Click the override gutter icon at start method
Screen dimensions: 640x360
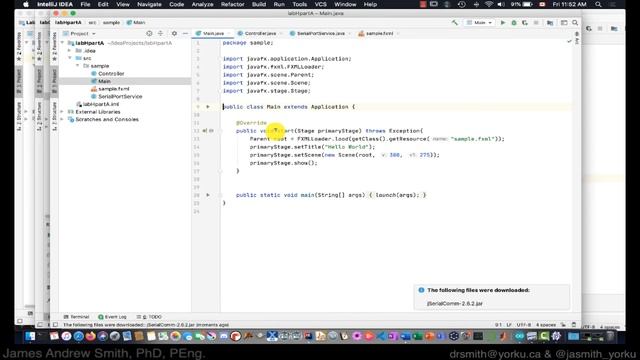click(x=205, y=131)
